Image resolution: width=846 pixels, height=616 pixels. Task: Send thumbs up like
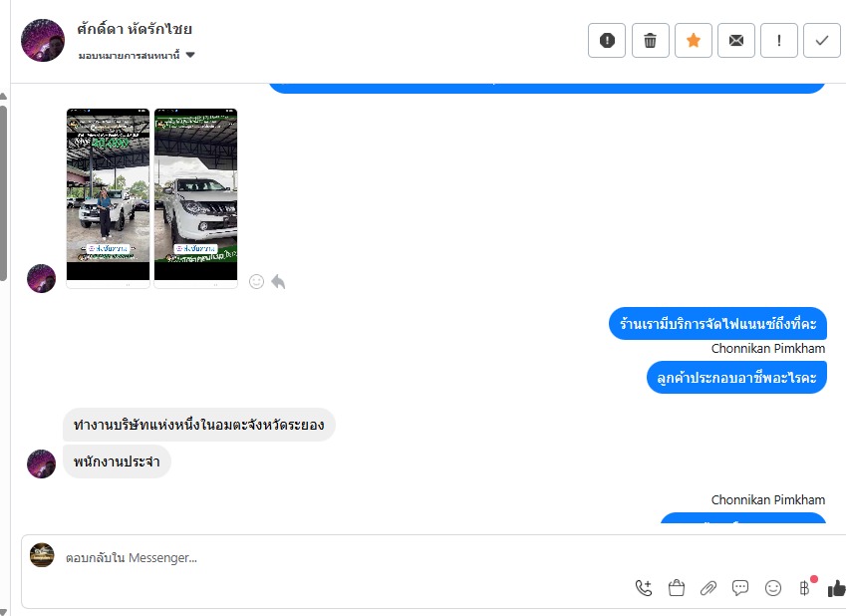[x=836, y=588]
